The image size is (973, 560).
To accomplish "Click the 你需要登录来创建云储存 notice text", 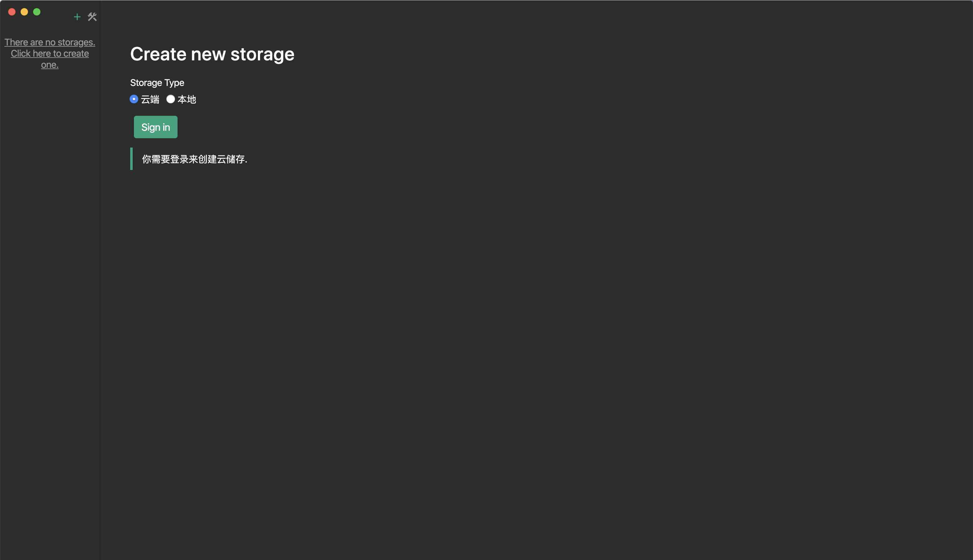I will 194,159.
